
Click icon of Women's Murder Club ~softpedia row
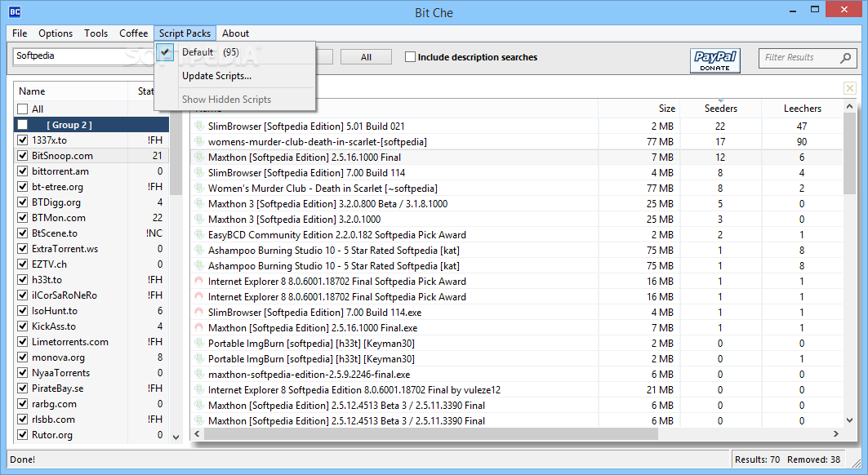coord(199,189)
